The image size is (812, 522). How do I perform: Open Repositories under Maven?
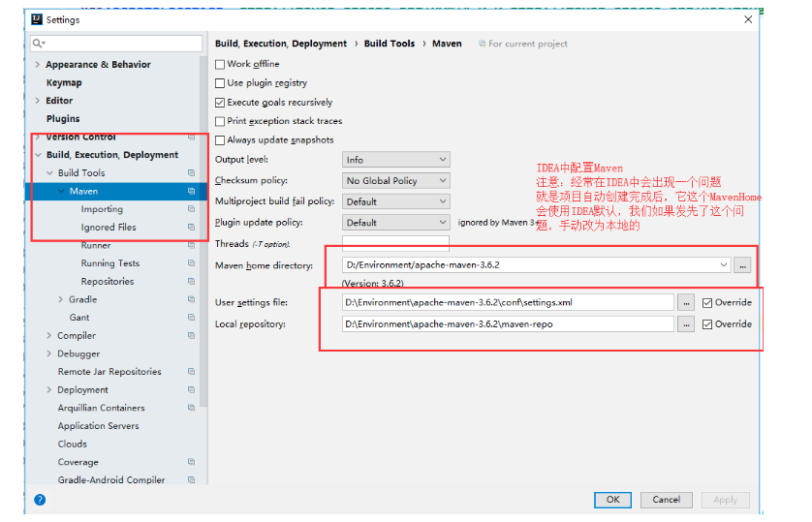coord(108,282)
